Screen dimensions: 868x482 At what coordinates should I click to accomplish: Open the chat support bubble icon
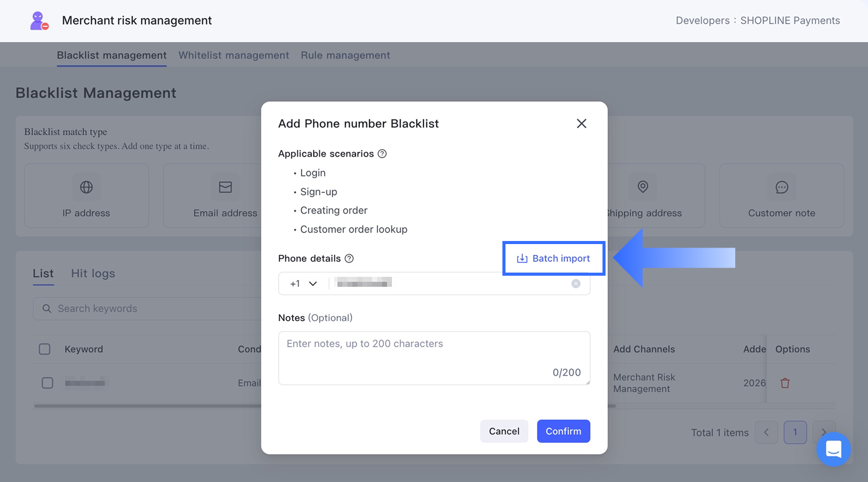pos(833,449)
